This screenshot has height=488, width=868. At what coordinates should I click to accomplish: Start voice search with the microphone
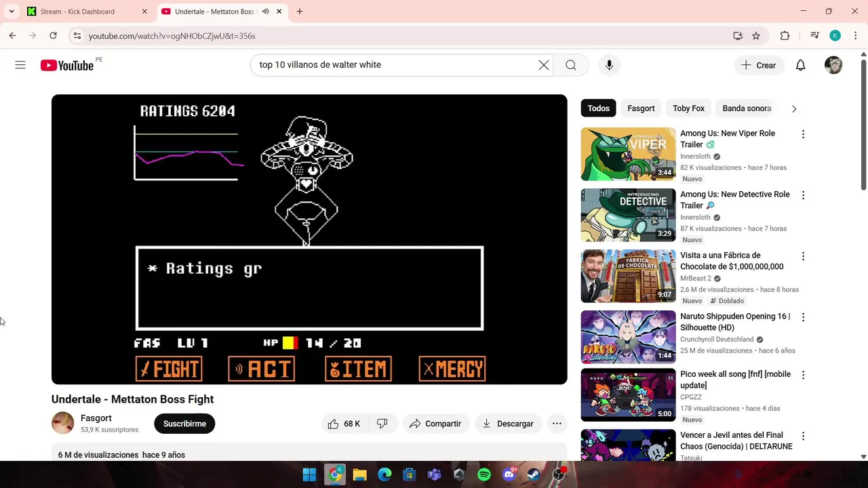pos(609,65)
